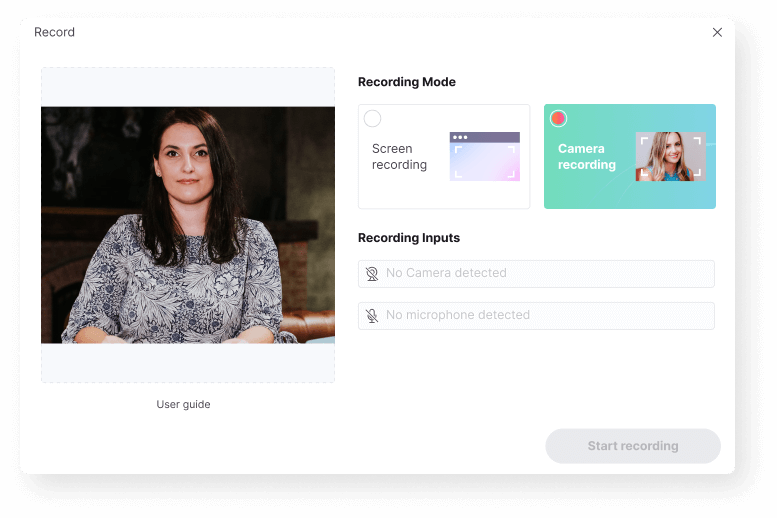777x518 pixels.
Task: Click the Recording Inputs heading
Action: click(409, 238)
